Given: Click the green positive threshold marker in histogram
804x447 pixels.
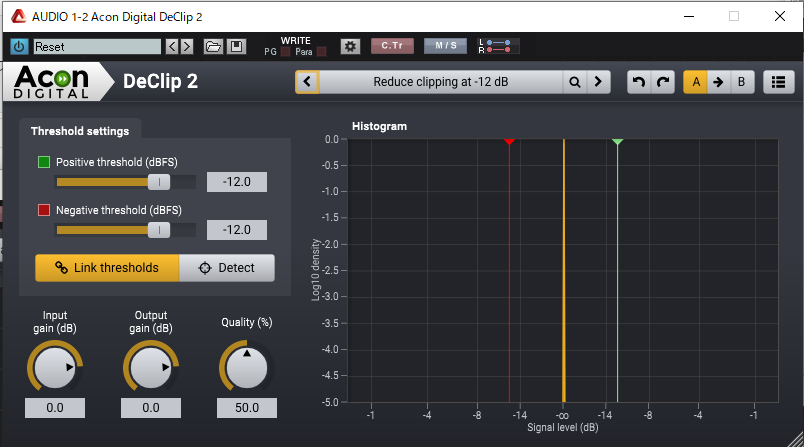Looking at the screenshot, I should click(617, 141).
